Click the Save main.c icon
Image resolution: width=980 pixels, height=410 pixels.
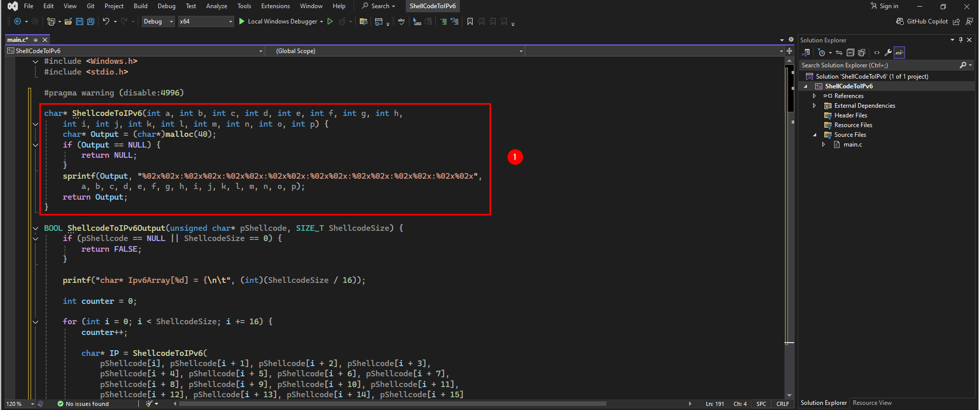click(x=80, y=21)
